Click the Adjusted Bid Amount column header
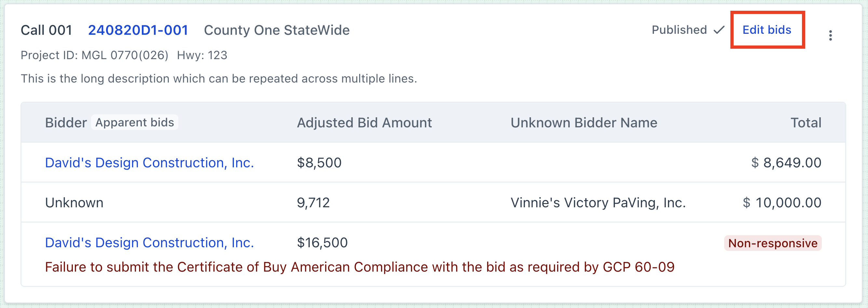This screenshot has width=868, height=308. pyautogui.click(x=364, y=123)
